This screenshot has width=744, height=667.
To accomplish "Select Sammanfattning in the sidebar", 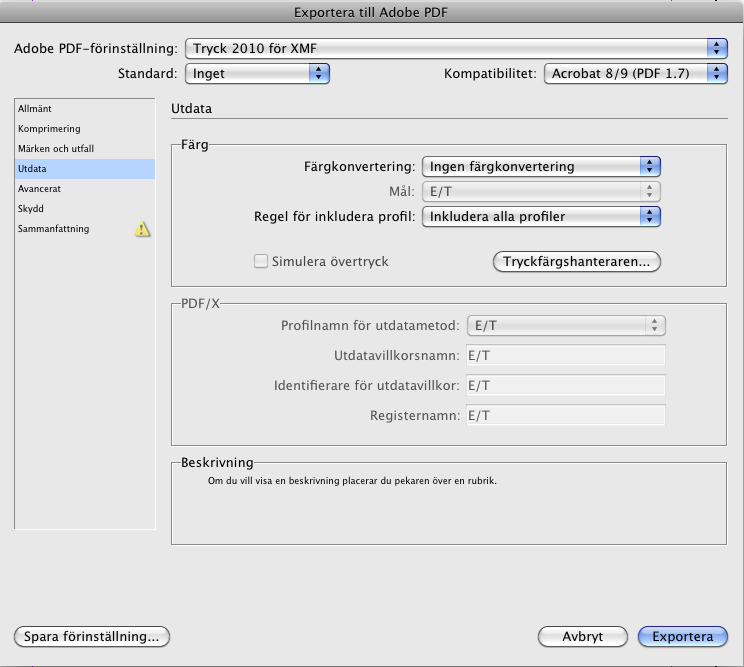I will click(x=84, y=229).
